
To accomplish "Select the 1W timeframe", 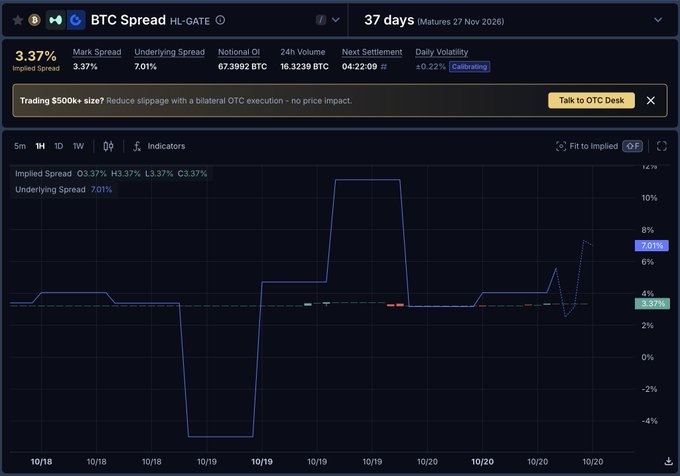I will pyautogui.click(x=78, y=146).
